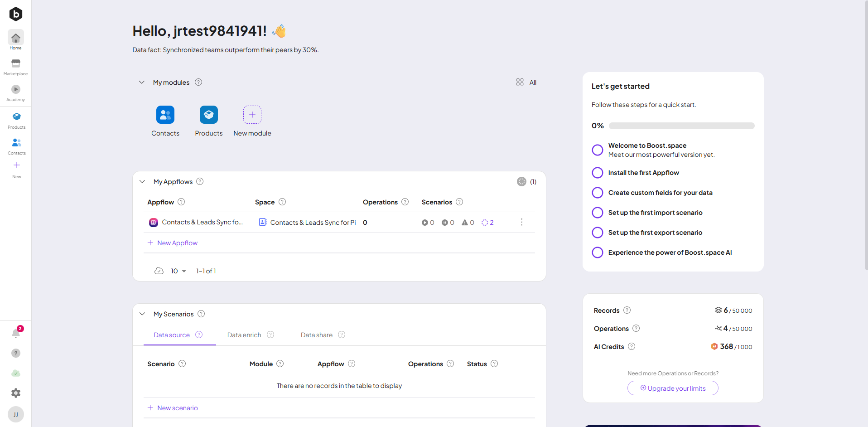Collapse the My Appflows section

pos(142,182)
